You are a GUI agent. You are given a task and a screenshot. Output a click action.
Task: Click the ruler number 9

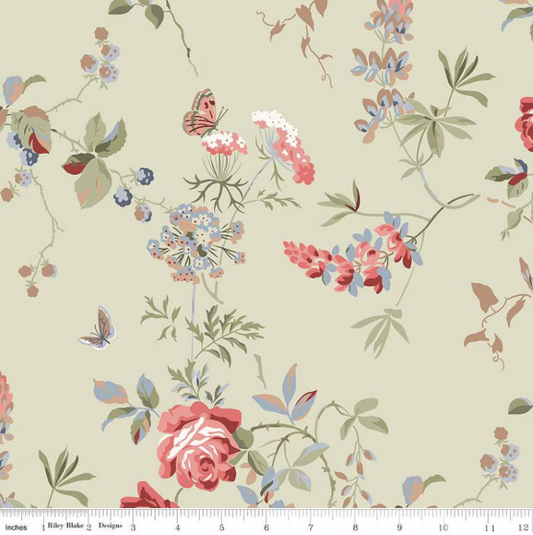399,527
